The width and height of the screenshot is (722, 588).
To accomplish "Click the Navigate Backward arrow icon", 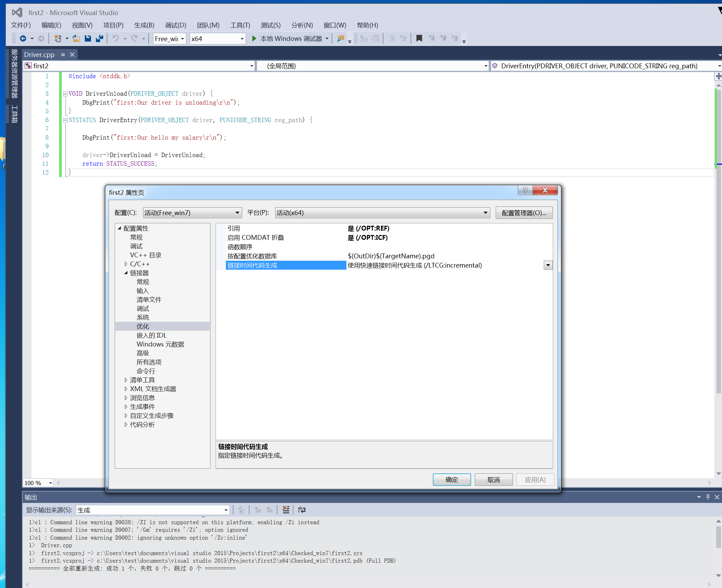I will pyautogui.click(x=23, y=38).
